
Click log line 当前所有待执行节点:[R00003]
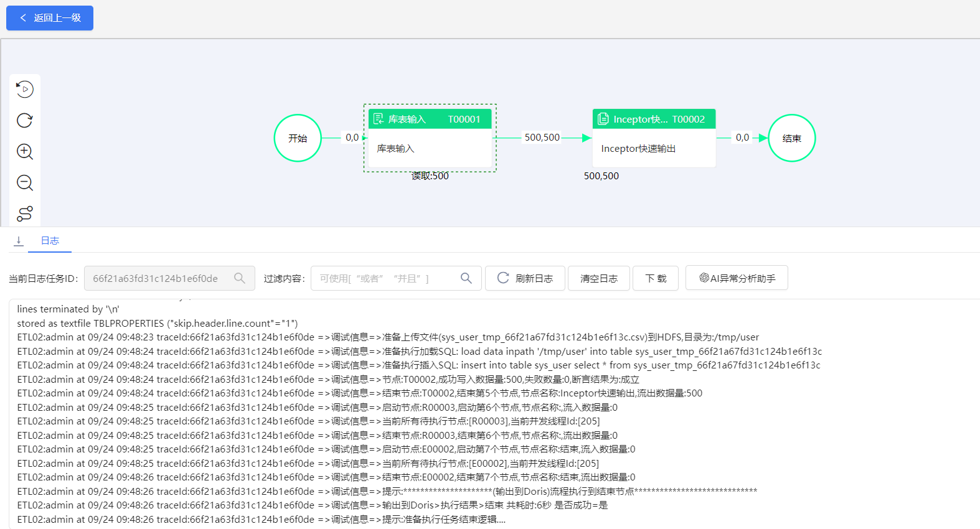point(308,421)
